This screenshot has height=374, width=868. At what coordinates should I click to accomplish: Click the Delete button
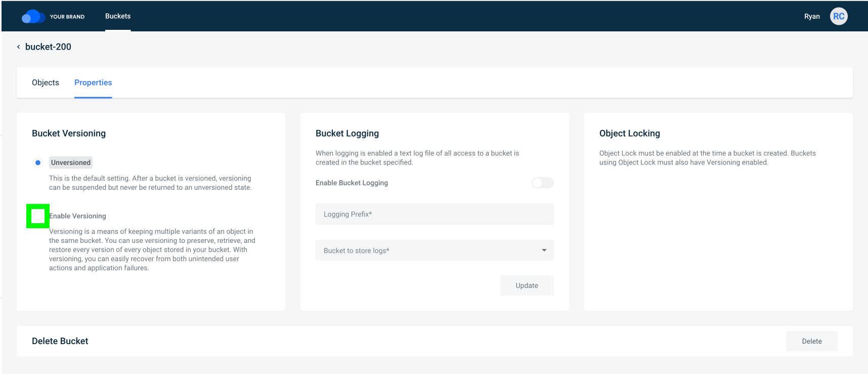(x=812, y=341)
